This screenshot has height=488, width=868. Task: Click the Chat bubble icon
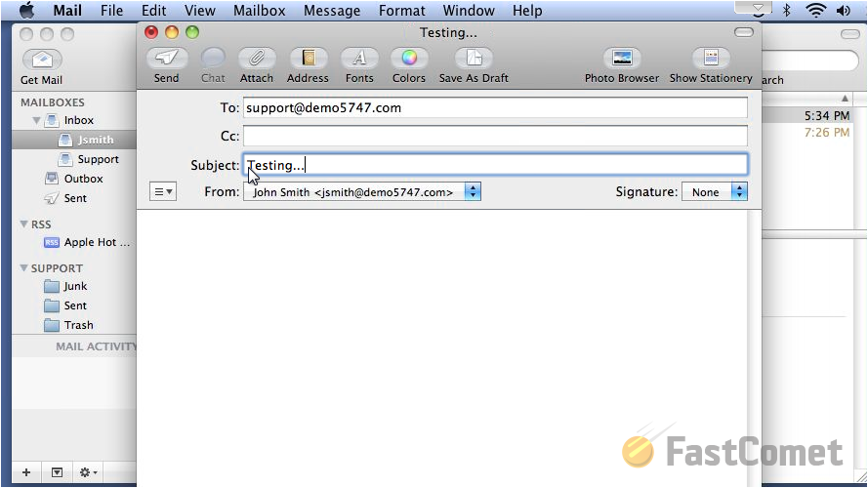tap(213, 58)
